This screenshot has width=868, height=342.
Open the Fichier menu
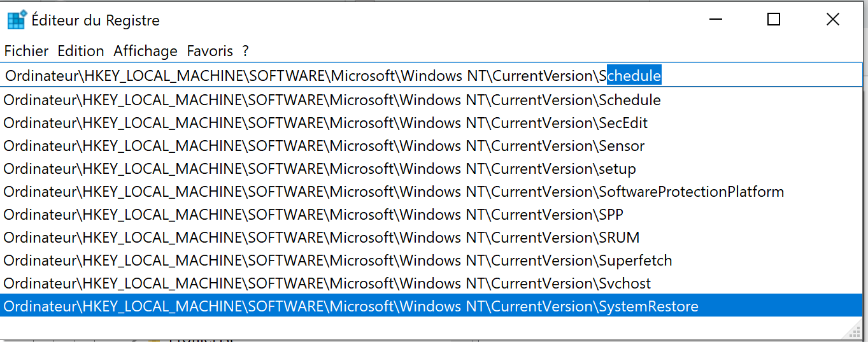coord(27,51)
